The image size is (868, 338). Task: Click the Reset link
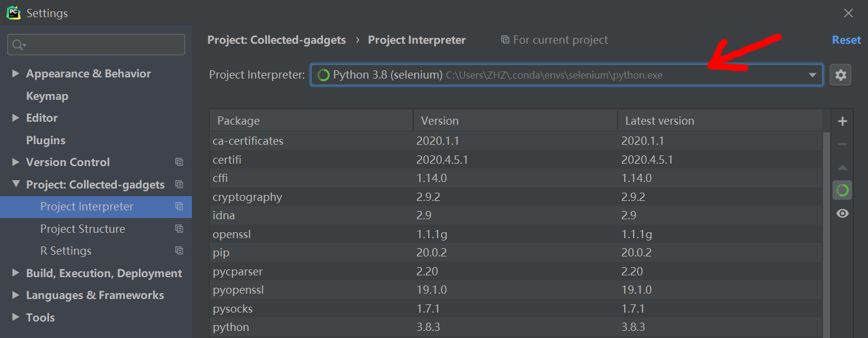846,40
